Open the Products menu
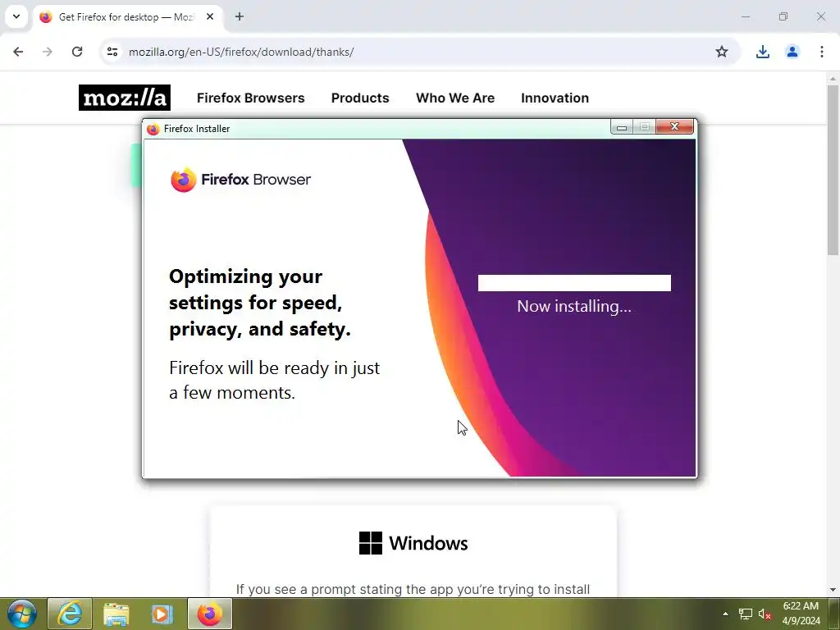Viewport: 840px width, 630px height. click(360, 98)
